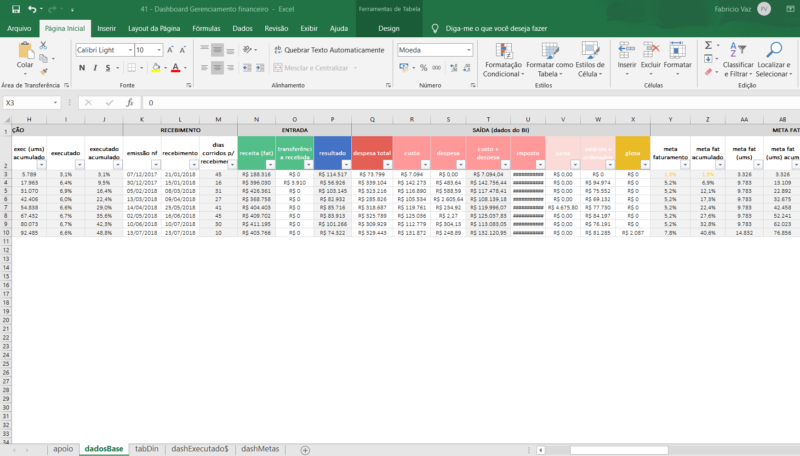Viewport: 800px width, 456px height.
Task: Switch to Layout da Página tab
Action: [x=154, y=29]
